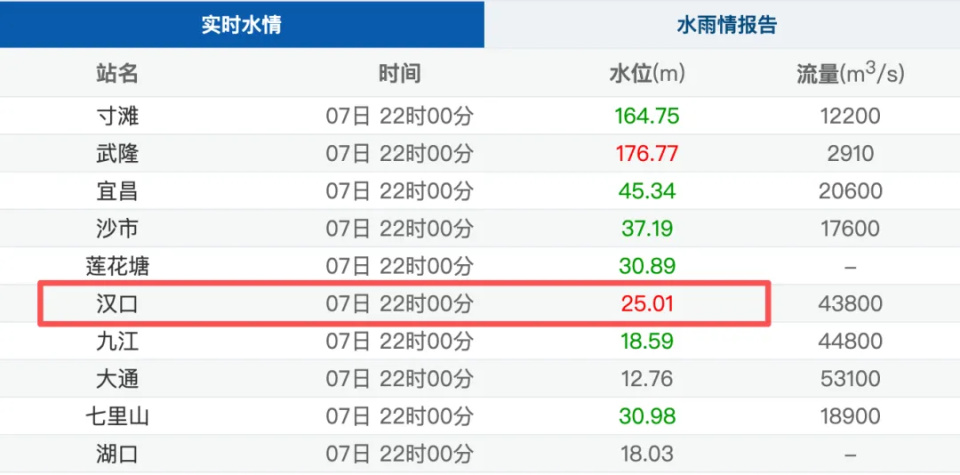Click the time cell in 汉口 row
Viewport: 960px width, 475px height.
click(399, 304)
